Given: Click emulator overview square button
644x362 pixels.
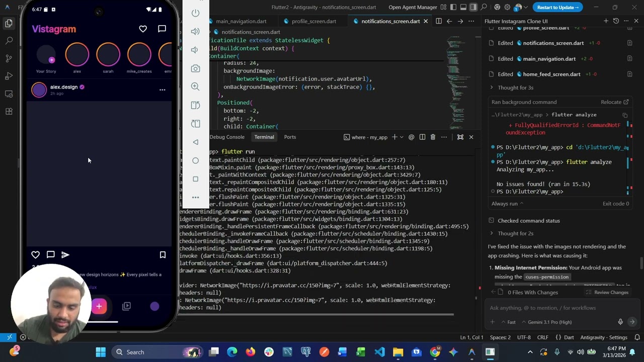Looking at the screenshot, I should tap(196, 179).
